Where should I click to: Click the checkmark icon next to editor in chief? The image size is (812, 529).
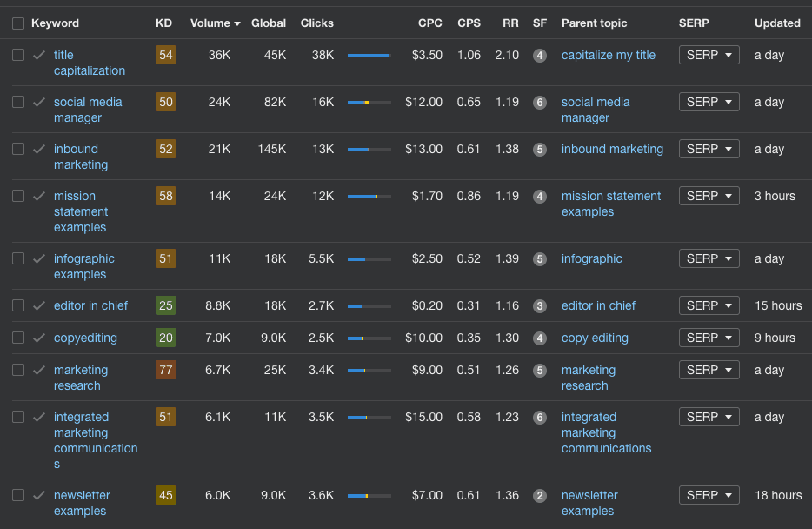click(x=39, y=305)
